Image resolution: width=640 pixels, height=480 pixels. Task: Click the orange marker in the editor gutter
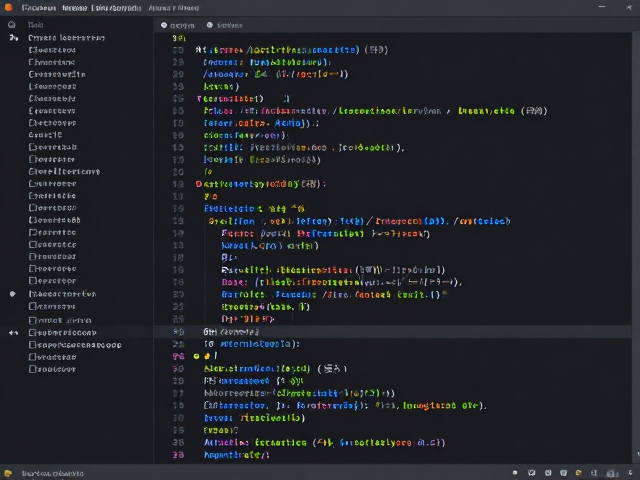[207, 356]
